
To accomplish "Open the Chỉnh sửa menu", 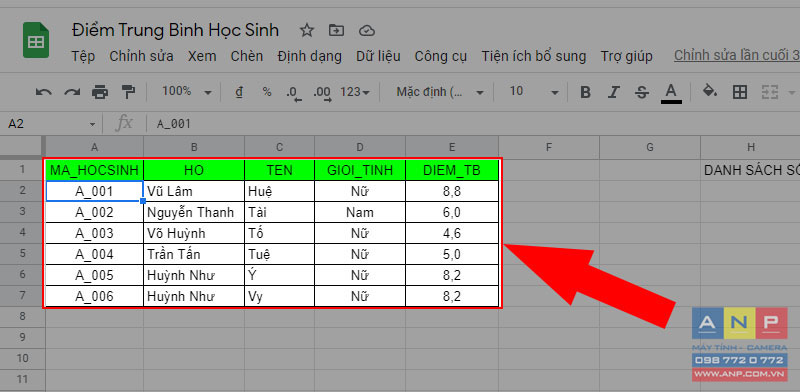I will click(x=141, y=56).
